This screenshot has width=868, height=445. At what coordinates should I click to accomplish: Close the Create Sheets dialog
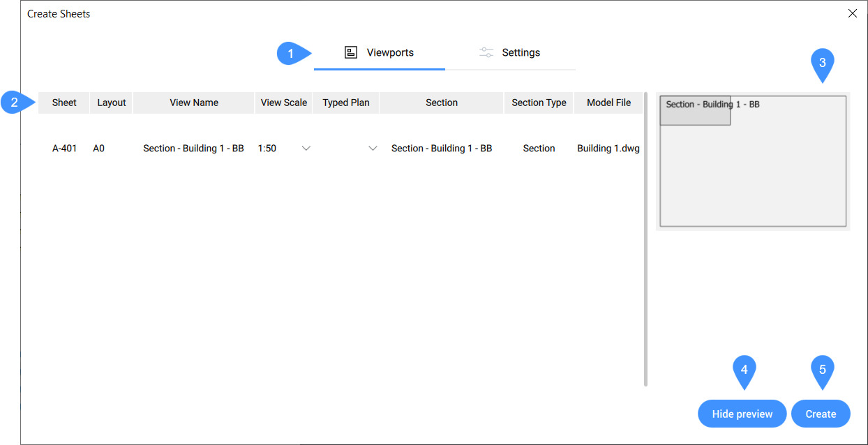852,13
